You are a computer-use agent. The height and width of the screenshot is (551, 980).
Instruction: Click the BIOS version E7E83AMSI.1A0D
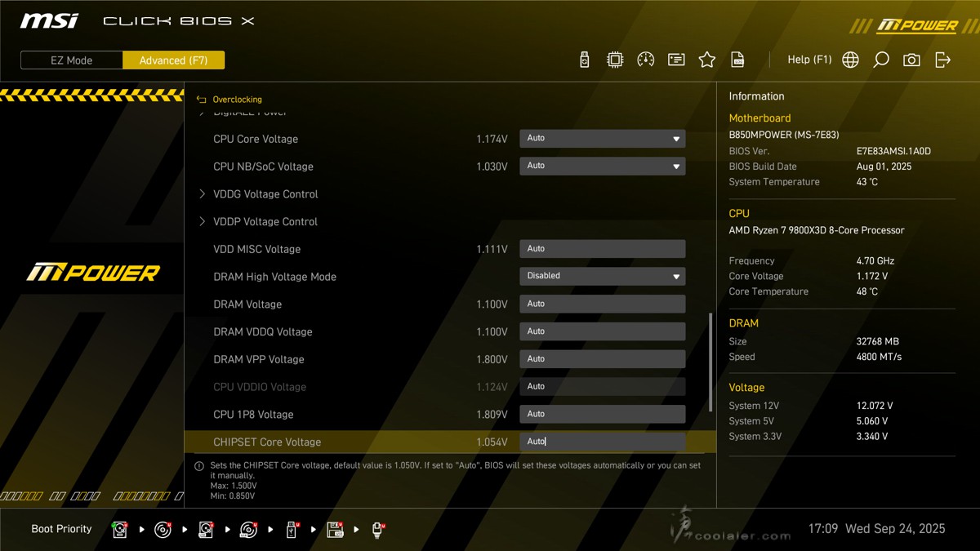(x=893, y=151)
